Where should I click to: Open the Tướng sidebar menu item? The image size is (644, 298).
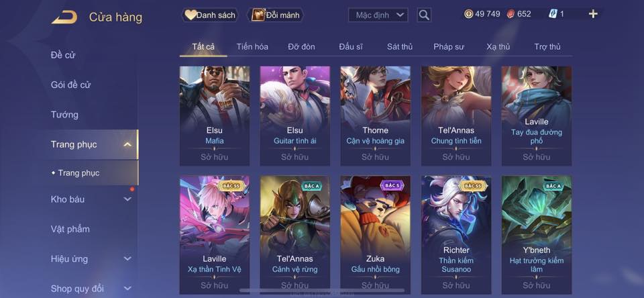[64, 115]
